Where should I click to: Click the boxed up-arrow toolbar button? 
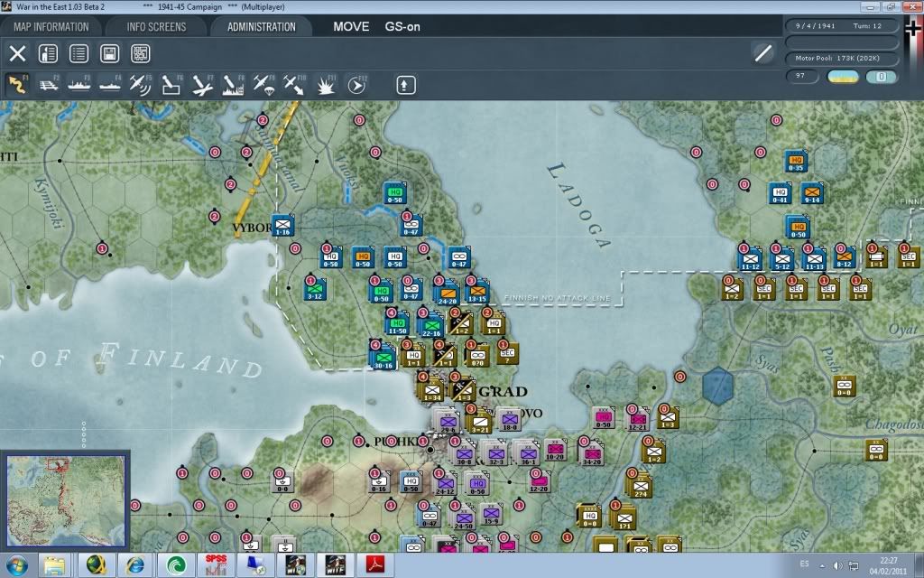pos(405,85)
